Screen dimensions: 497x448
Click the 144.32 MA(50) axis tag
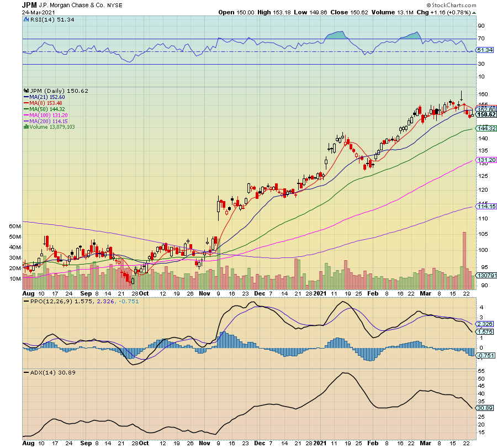point(487,128)
